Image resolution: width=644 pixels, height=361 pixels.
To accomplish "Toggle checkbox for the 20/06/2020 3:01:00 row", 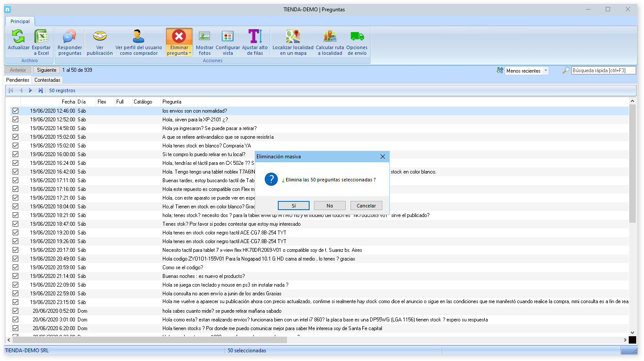I will coord(16,320).
